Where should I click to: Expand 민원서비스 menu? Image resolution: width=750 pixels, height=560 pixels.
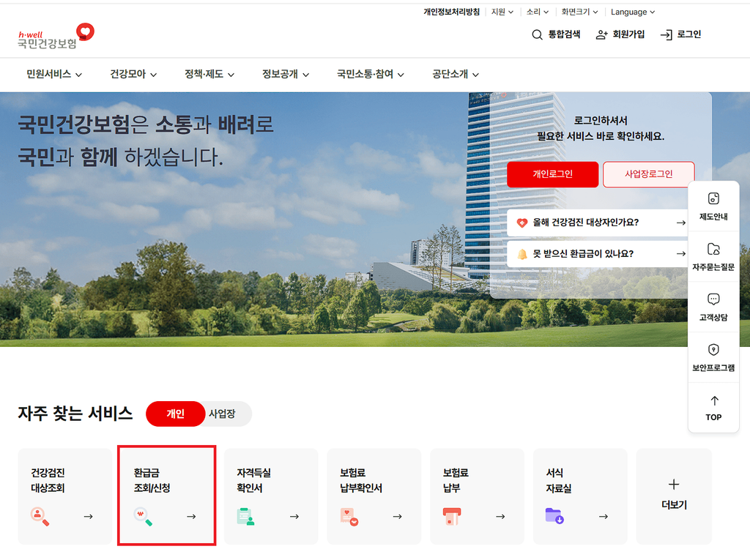(54, 74)
